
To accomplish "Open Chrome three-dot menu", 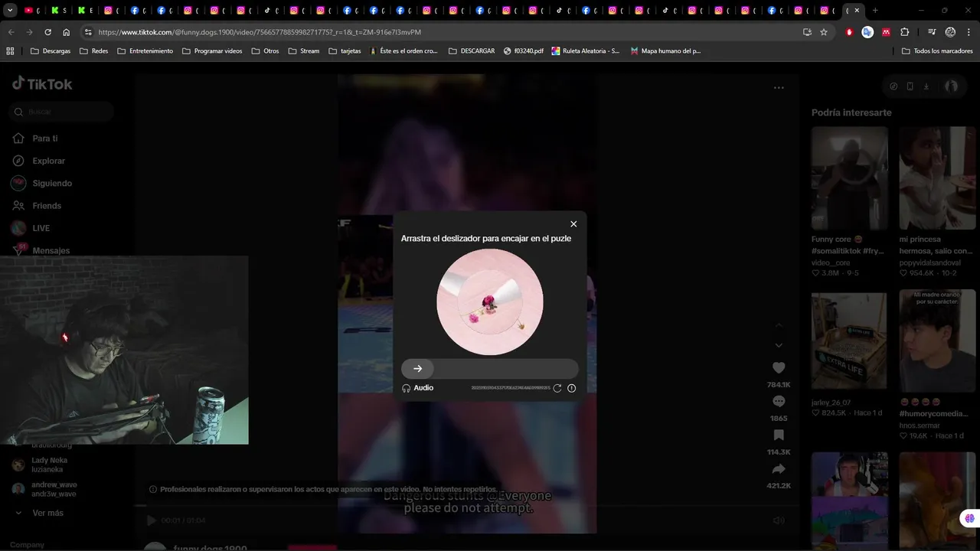I will tap(969, 32).
